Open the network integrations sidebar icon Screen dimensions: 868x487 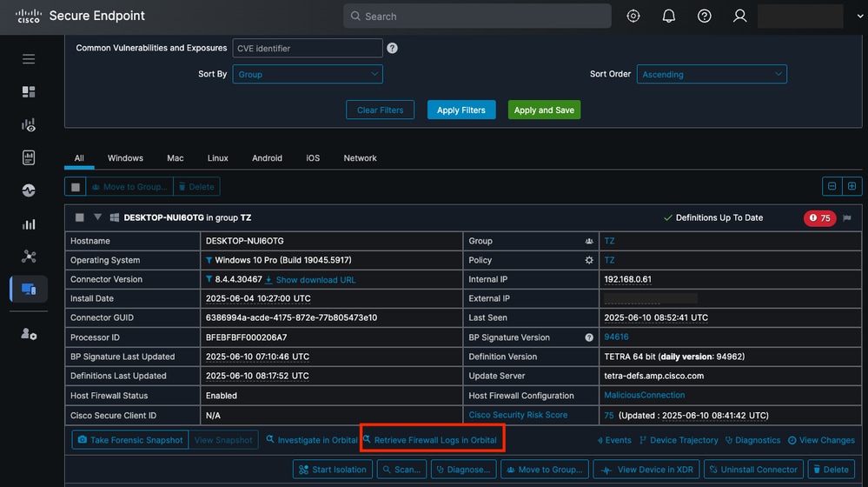point(28,256)
